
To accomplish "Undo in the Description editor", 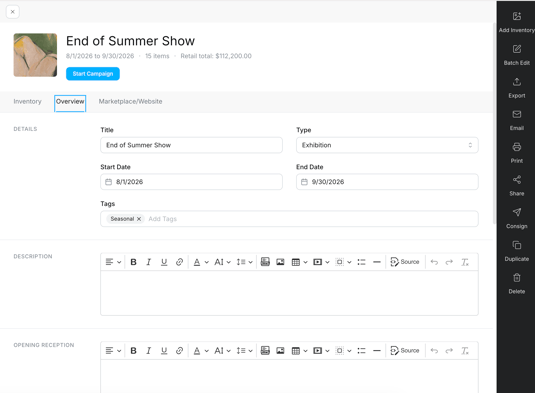I will point(434,262).
